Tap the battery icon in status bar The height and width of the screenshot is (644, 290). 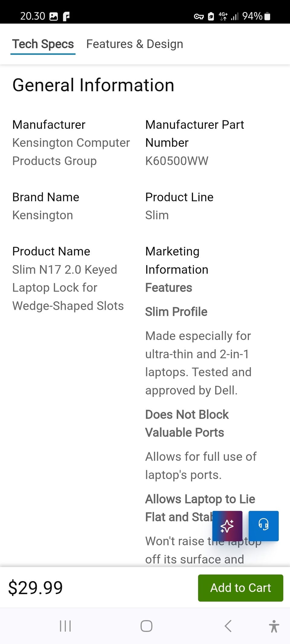click(x=267, y=16)
